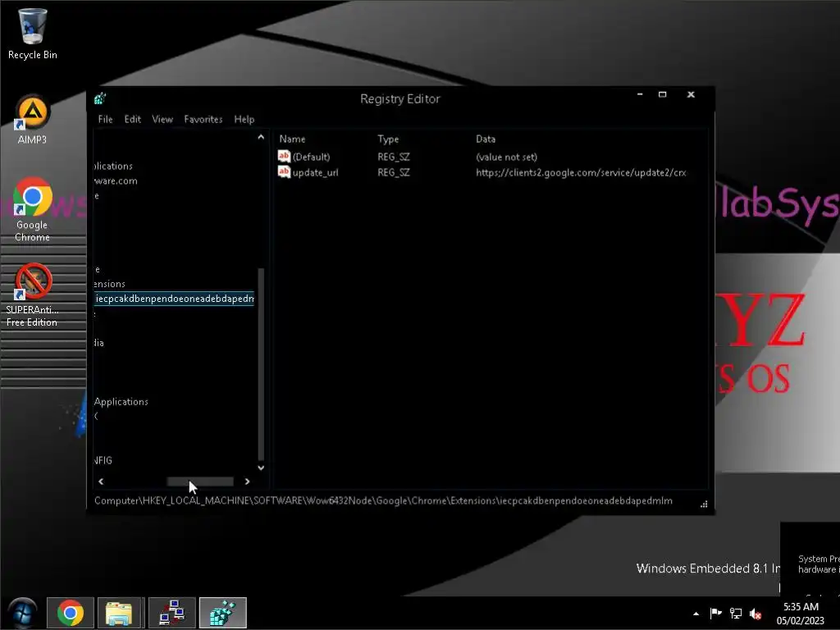Screen dimensions: 840x630
Task: Show hidden tray icons arrow
Action: pos(696,614)
